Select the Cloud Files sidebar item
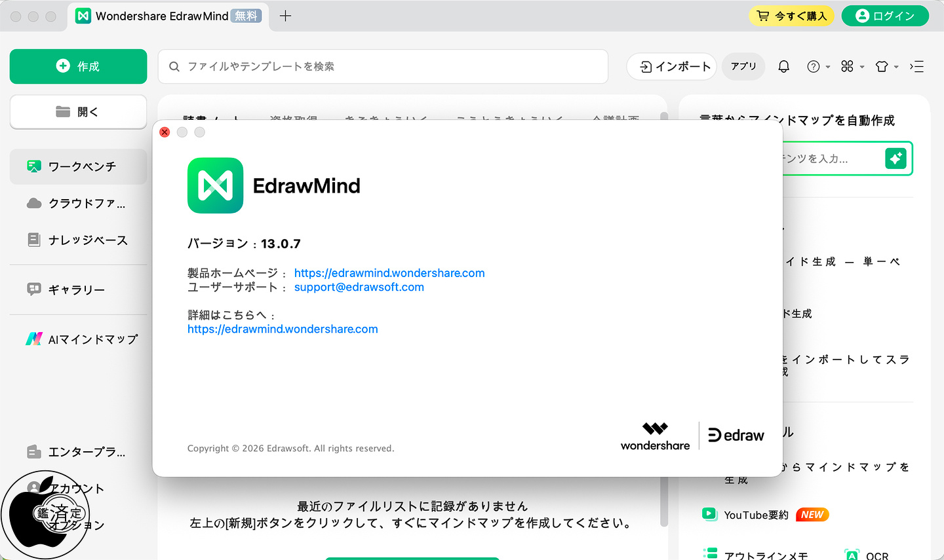This screenshot has width=944, height=560. [x=79, y=204]
